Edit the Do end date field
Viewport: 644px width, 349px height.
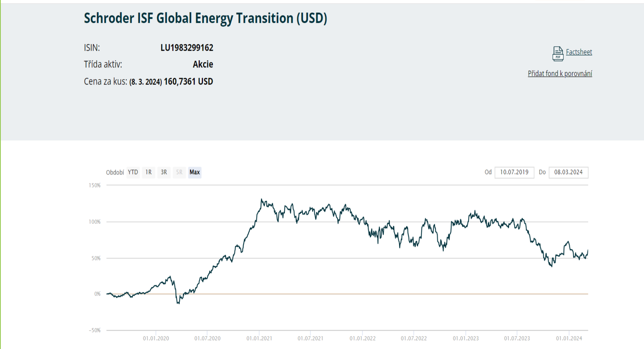[569, 172]
